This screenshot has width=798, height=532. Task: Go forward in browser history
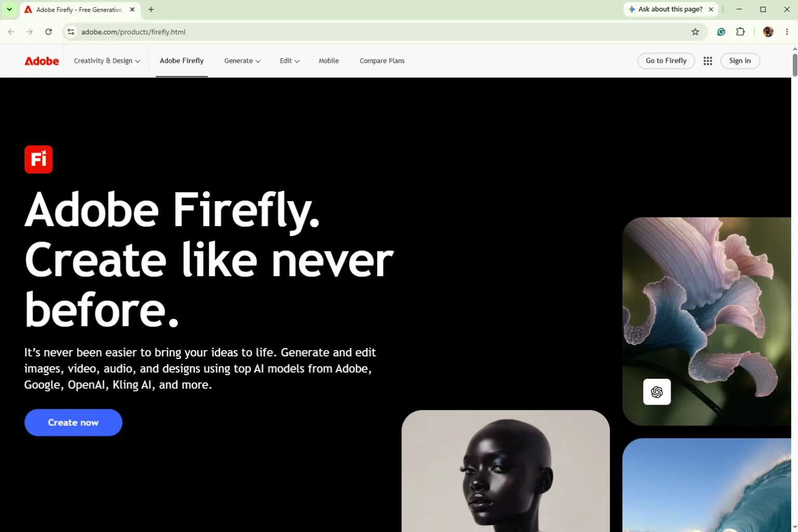(x=30, y=32)
